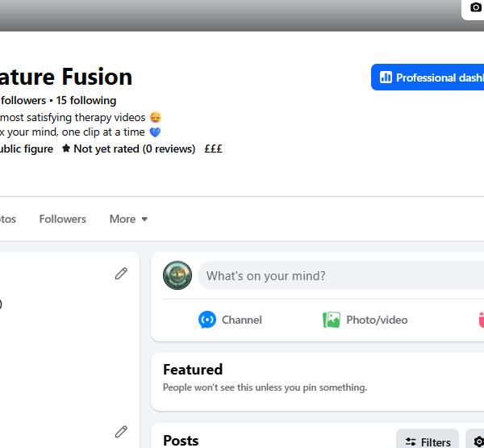This screenshot has width=484, height=448.
Task: Click the lower pencil edit icon
Action: click(121, 432)
